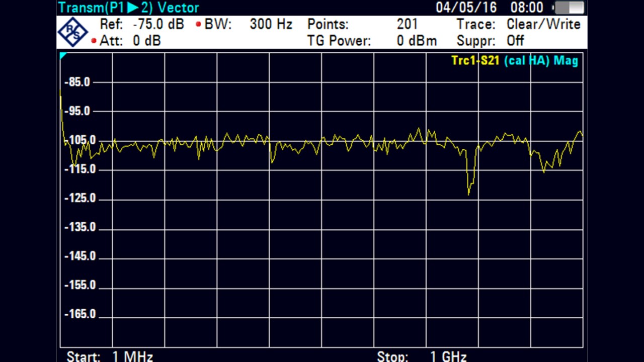This screenshot has height=362, width=644.
Task: Click the -105.0 axis label
Action: point(80,140)
